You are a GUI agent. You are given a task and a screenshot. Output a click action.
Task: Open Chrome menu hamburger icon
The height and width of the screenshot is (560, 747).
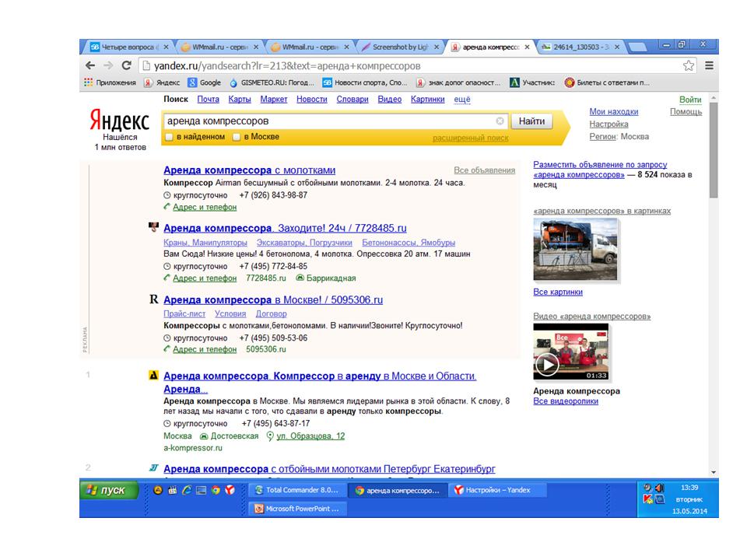click(x=710, y=65)
